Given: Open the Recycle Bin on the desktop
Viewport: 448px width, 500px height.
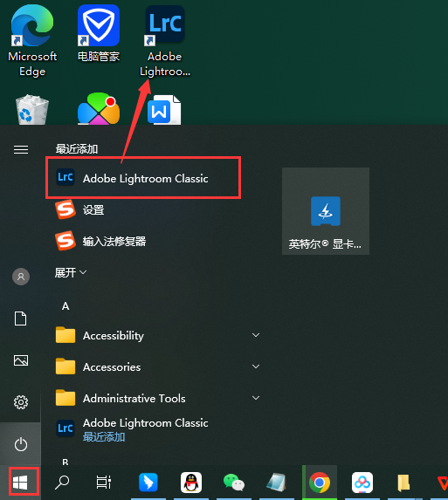Looking at the screenshot, I should [32, 110].
